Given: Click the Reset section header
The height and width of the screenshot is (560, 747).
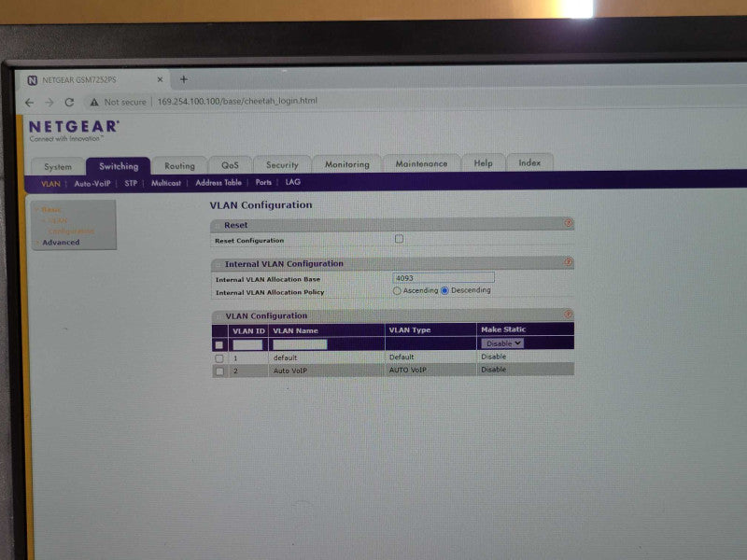Looking at the screenshot, I should pyautogui.click(x=392, y=225).
